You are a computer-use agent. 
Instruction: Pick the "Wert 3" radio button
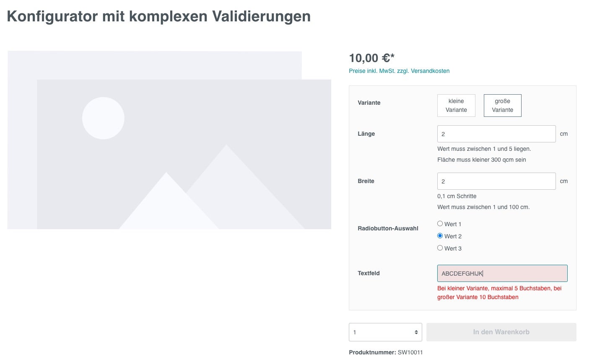[440, 248]
